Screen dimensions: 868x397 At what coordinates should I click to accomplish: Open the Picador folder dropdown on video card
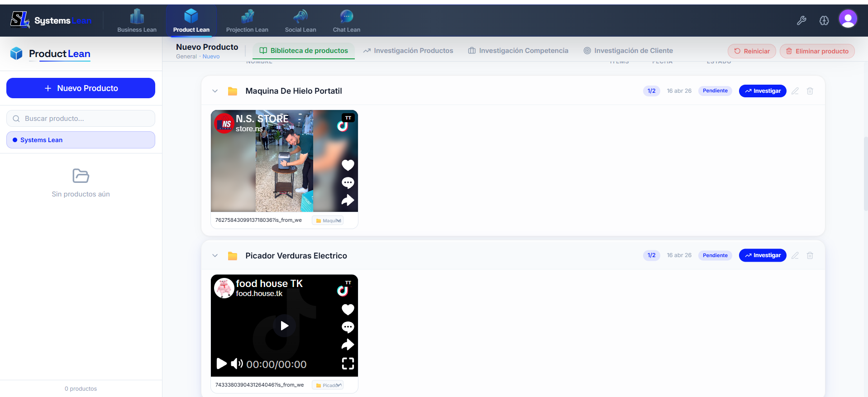pos(328,385)
